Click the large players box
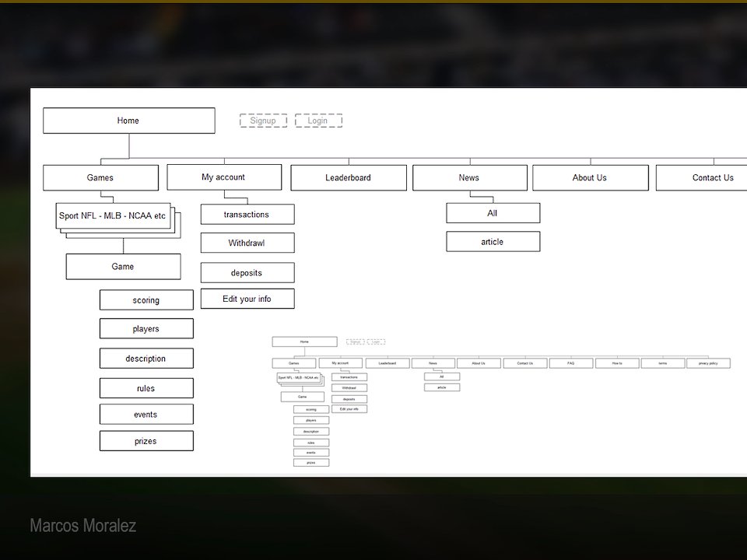Viewport: 747px width, 560px height. [147, 328]
